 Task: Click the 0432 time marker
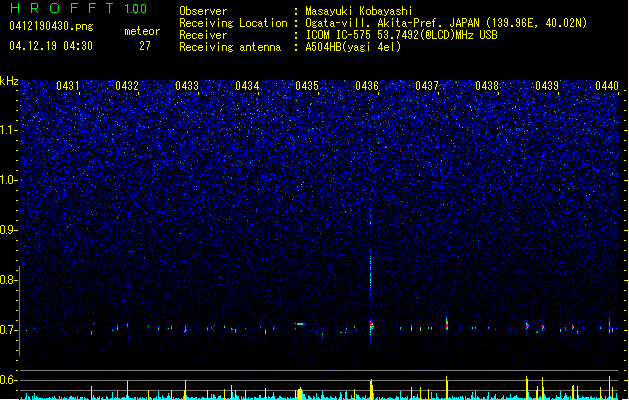point(127,85)
